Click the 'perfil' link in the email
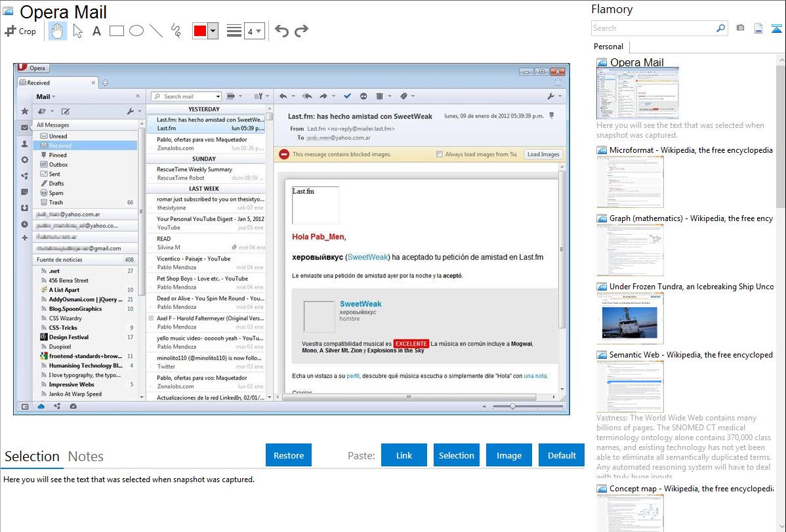 pyautogui.click(x=353, y=376)
